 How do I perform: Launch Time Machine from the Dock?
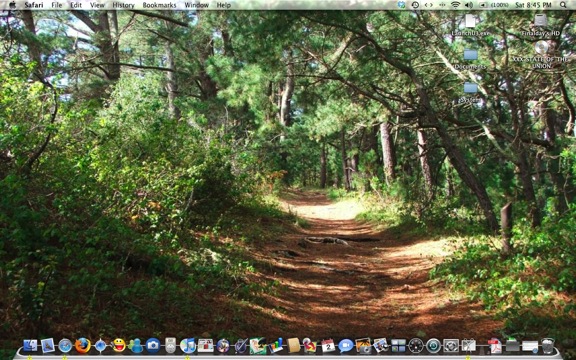[x=434, y=346]
